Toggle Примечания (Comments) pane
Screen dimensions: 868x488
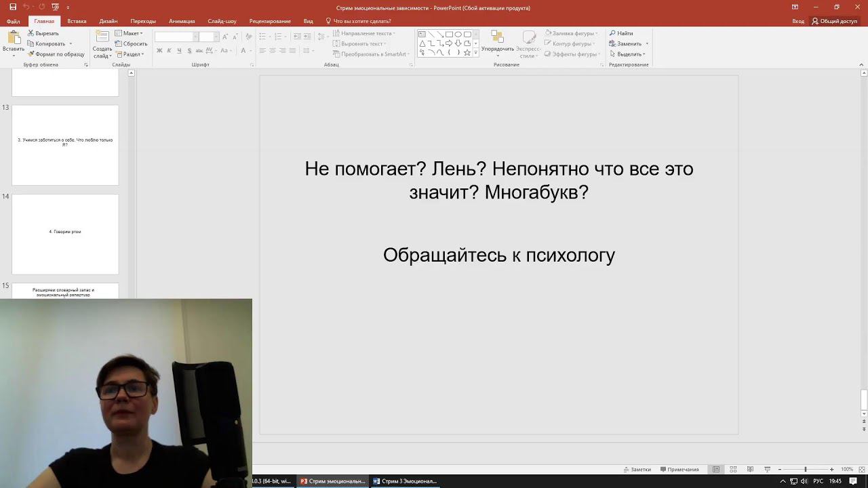point(679,470)
